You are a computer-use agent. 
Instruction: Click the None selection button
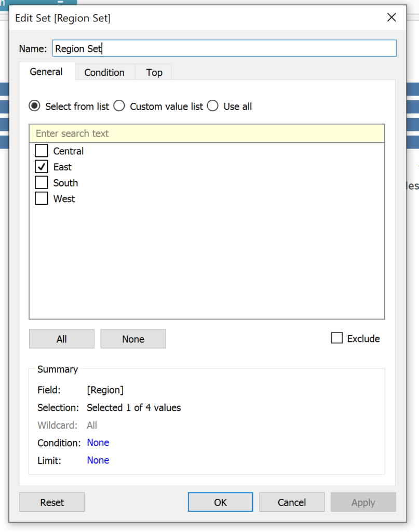coord(133,339)
